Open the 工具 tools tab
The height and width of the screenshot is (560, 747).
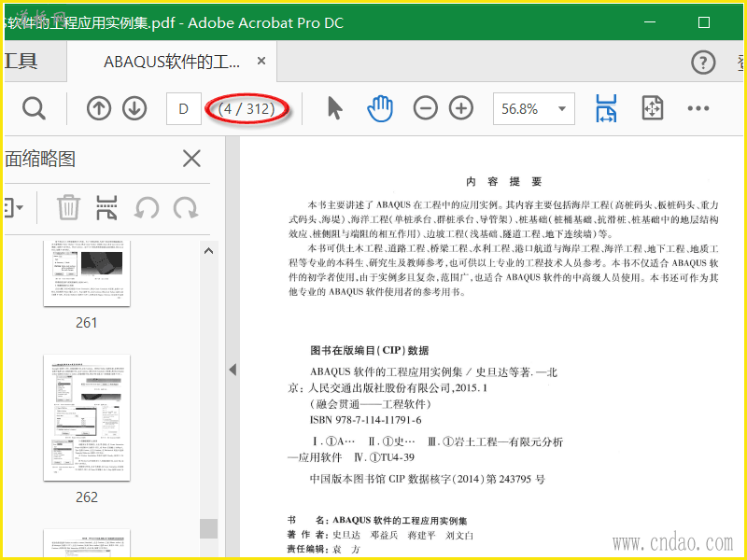coord(21,62)
